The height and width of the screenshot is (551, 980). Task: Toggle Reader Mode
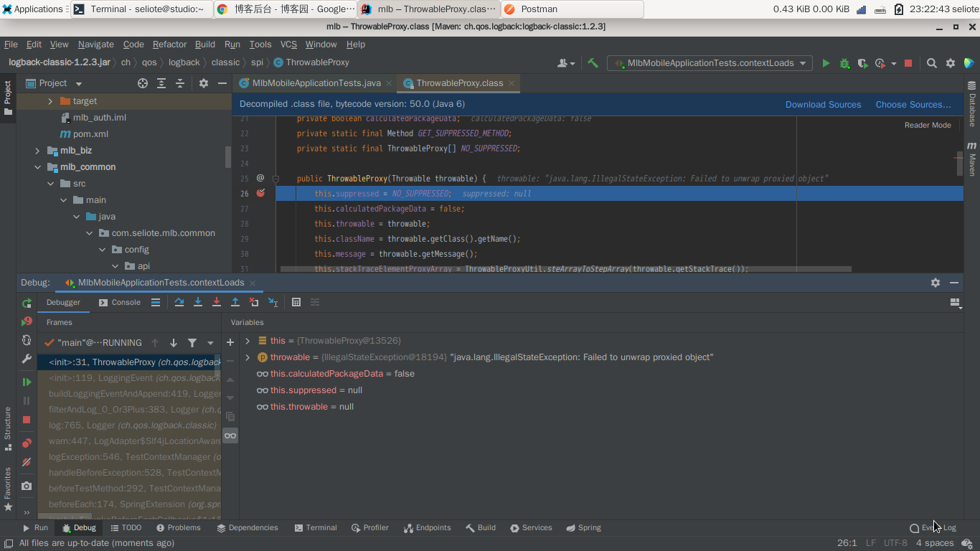(928, 125)
